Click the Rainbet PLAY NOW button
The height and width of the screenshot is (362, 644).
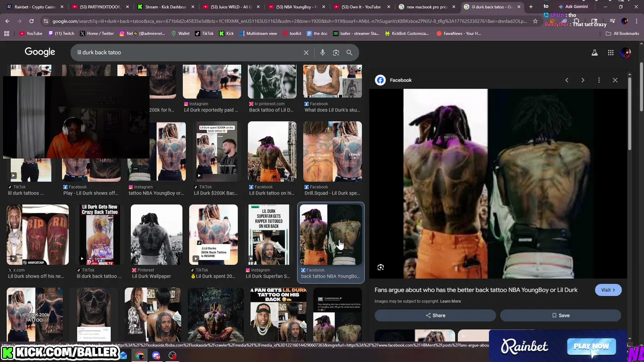pyautogui.click(x=591, y=346)
